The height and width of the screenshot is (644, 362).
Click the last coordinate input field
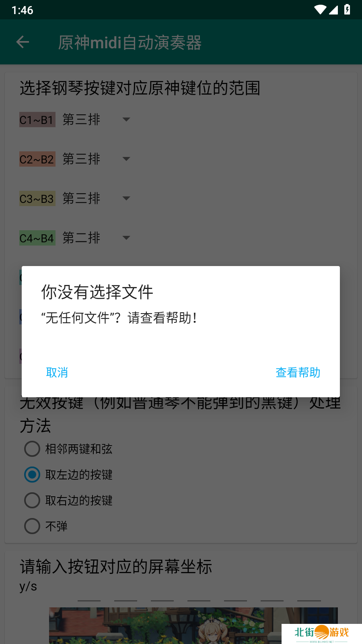[309, 595]
